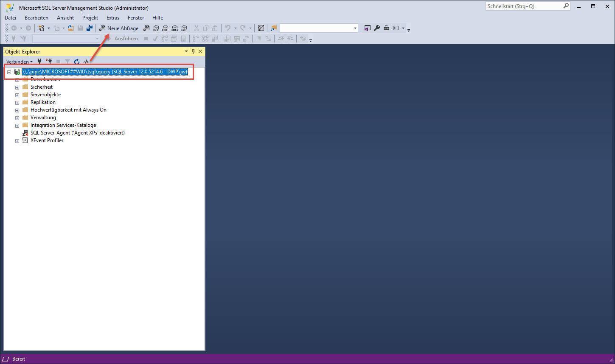
Task: Expand the Sicherheit folder node
Action: pos(17,87)
